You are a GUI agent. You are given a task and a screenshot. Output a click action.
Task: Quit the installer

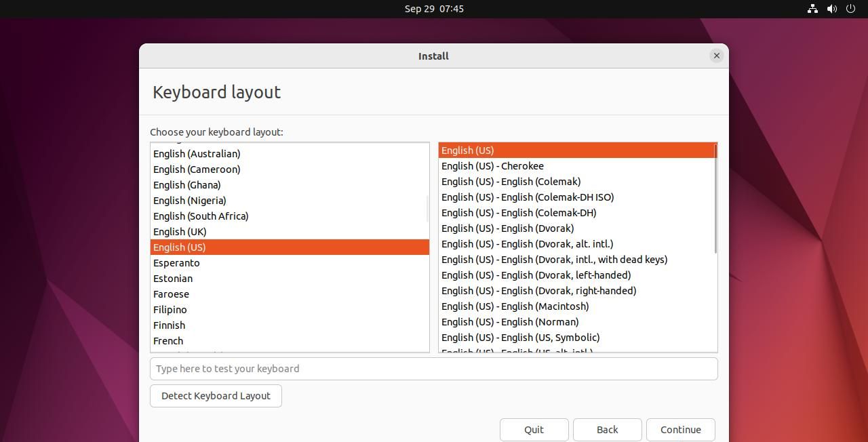tap(534, 430)
